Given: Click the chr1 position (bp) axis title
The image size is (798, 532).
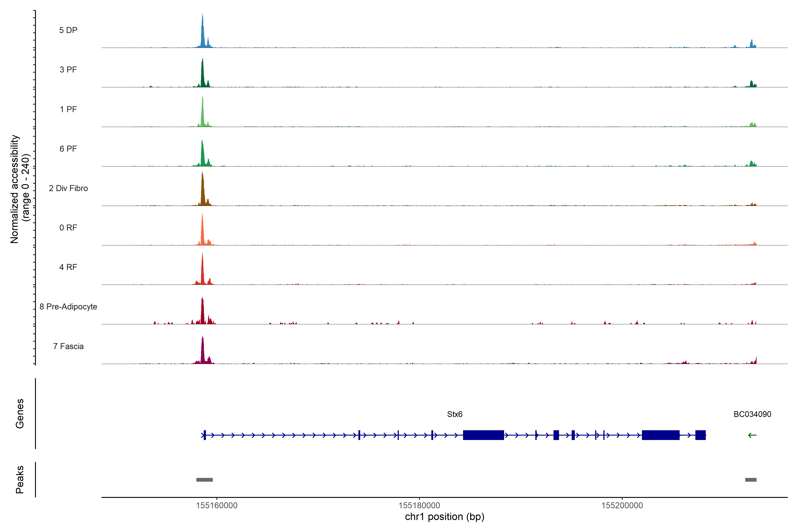Looking at the screenshot, I should click(x=444, y=517).
